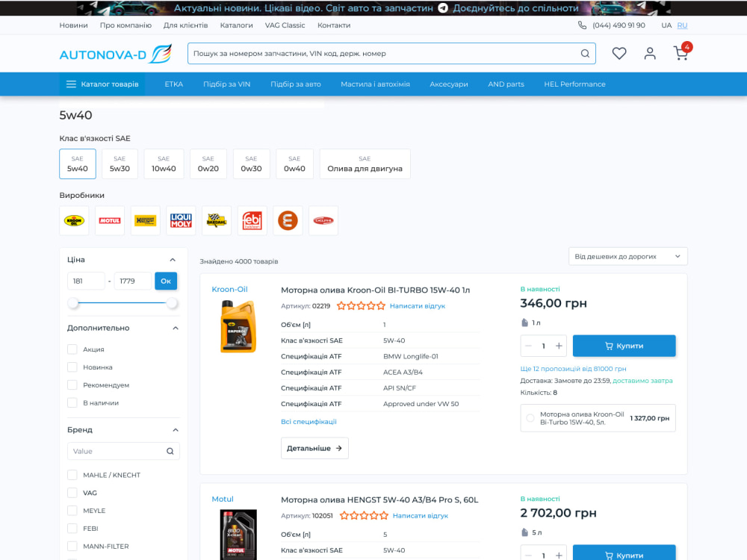747x560 pixels.
Task: Switch language to RU
Action: tap(682, 25)
